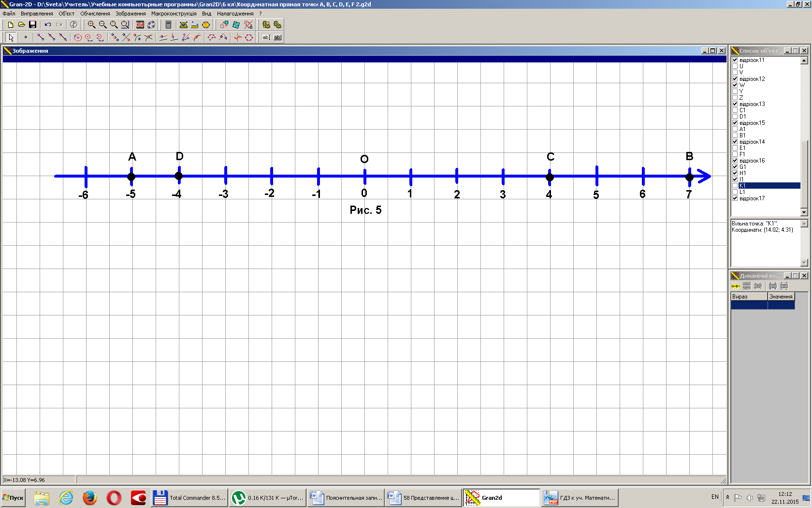Click the object list scroll down arrow
Screen dimensions: 812x508
click(x=804, y=212)
